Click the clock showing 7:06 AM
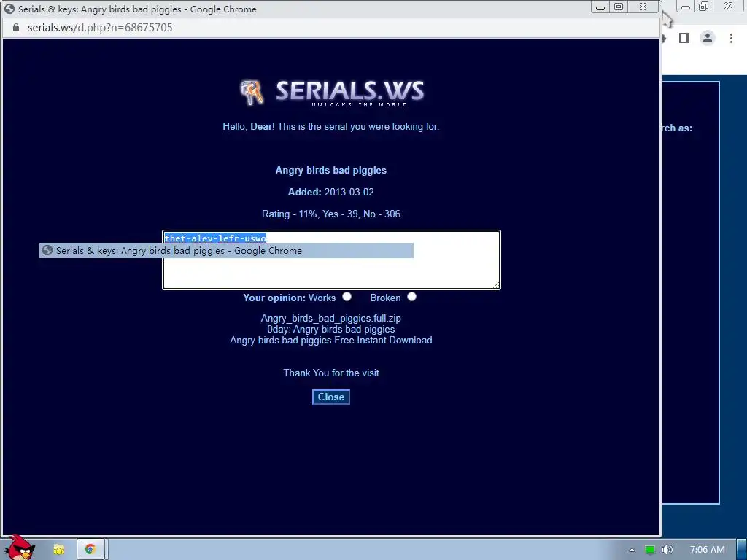747x560 pixels. click(708, 550)
